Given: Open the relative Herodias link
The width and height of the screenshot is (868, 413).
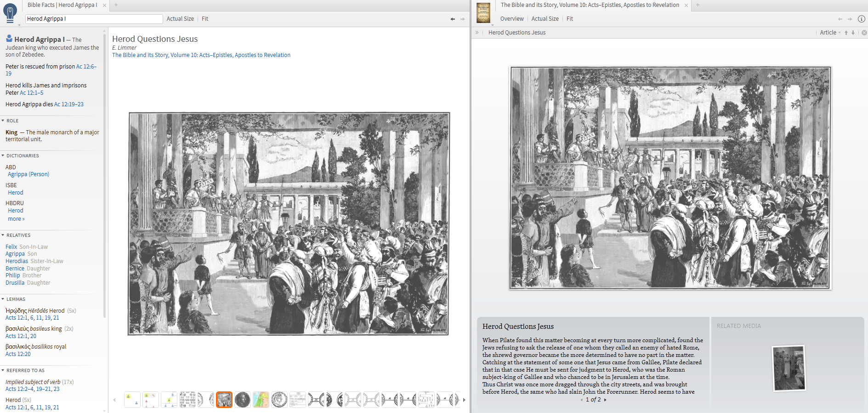Looking at the screenshot, I should tap(17, 261).
